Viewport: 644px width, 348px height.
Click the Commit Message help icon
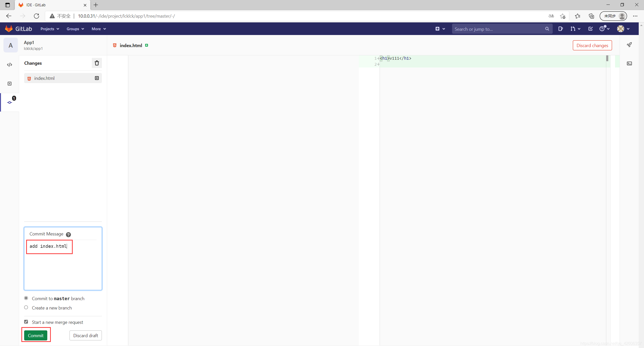(x=68, y=234)
